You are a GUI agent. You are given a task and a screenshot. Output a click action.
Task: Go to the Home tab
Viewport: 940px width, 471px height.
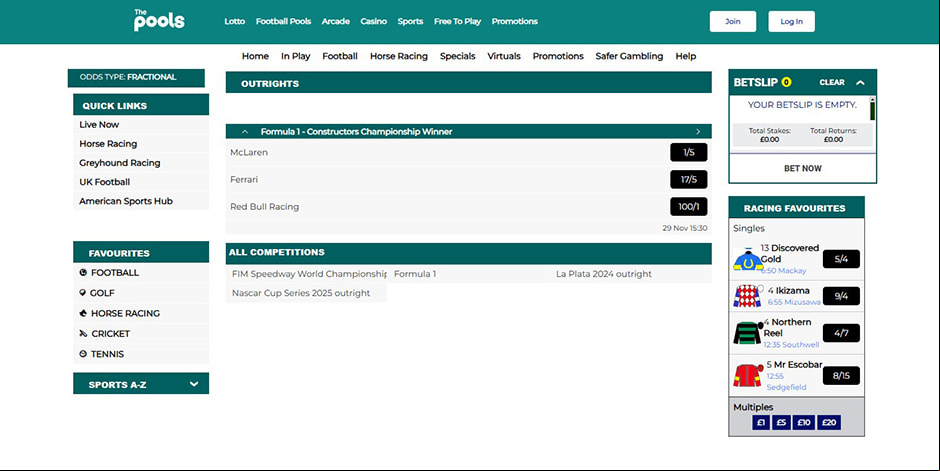point(255,56)
